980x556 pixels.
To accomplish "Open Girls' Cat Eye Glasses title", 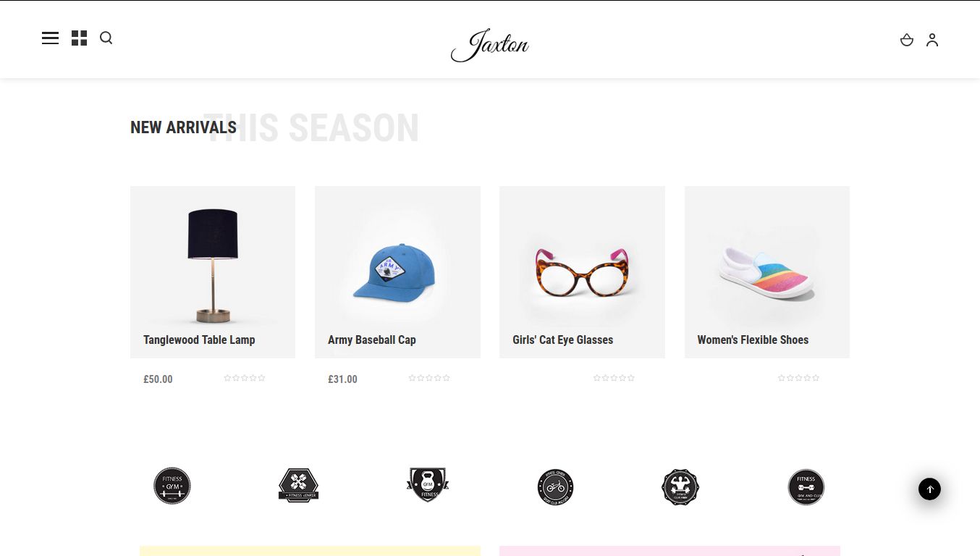I will 563,340.
